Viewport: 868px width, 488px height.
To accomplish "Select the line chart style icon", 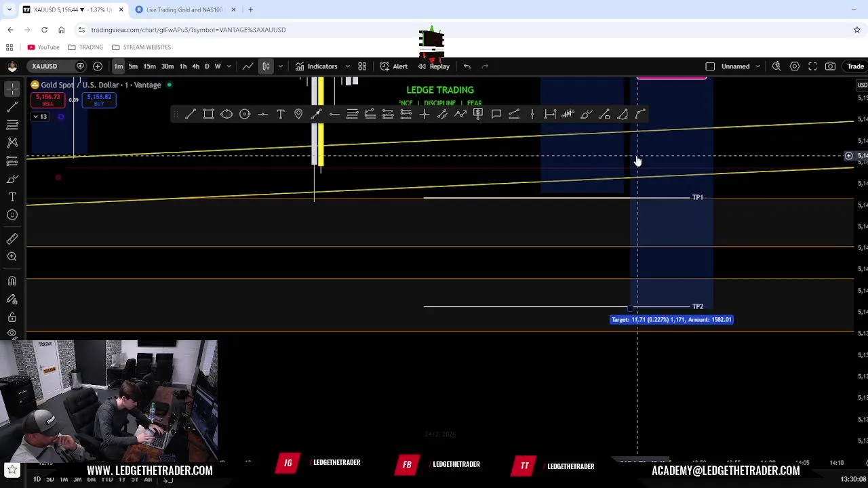I will (x=248, y=66).
